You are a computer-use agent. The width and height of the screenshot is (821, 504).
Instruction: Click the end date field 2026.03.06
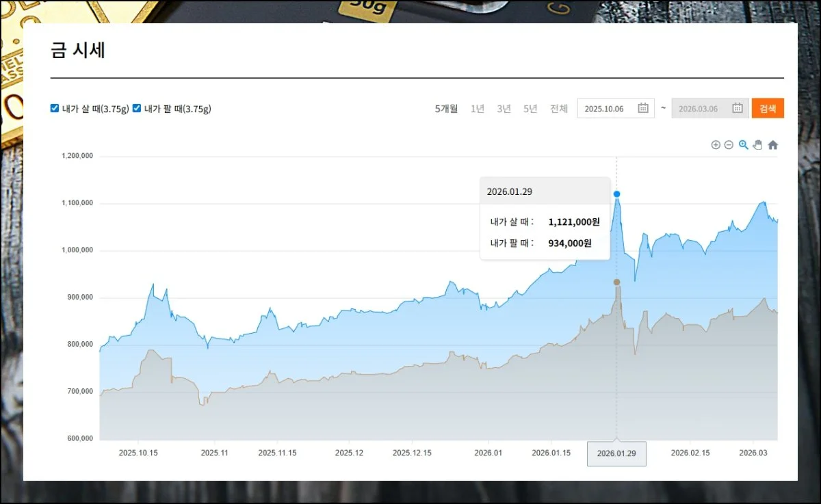click(x=698, y=109)
